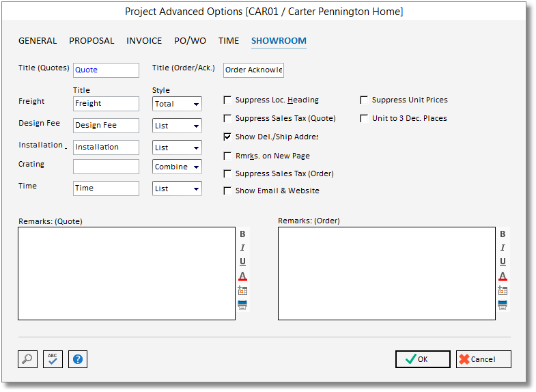The image size is (536, 392).
Task: Open help with question mark icon
Action: click(78, 359)
